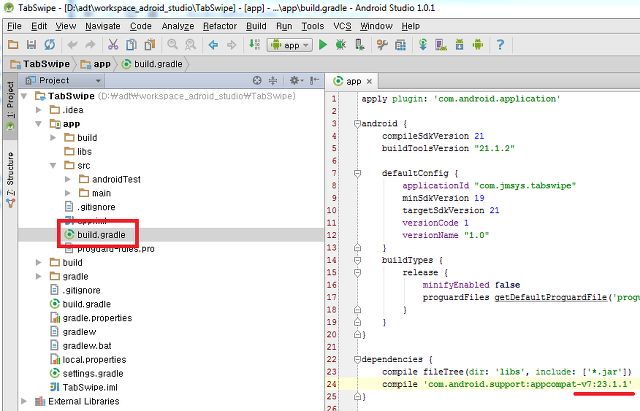Click the Help question mark icon
This screenshot has width=640, height=411.
pyautogui.click(x=500, y=44)
